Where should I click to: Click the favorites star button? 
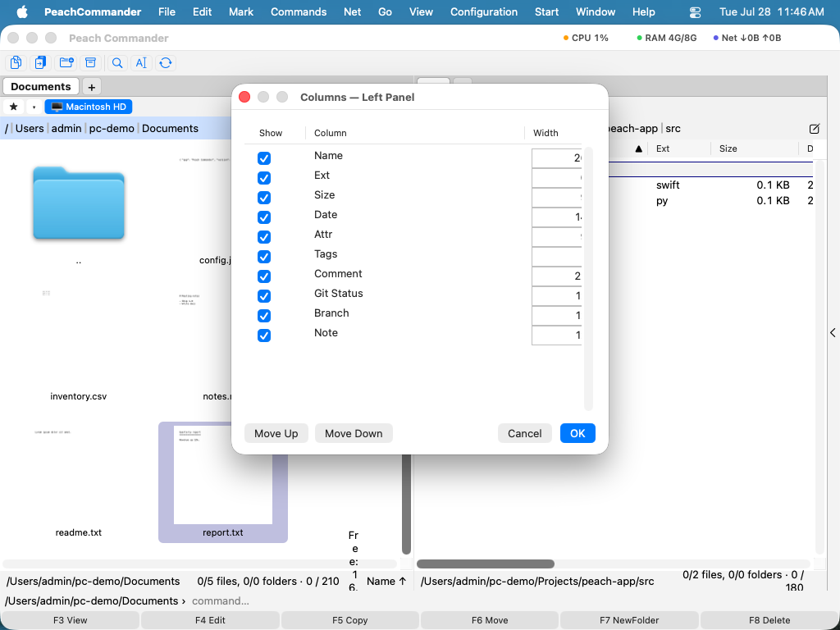[14, 107]
